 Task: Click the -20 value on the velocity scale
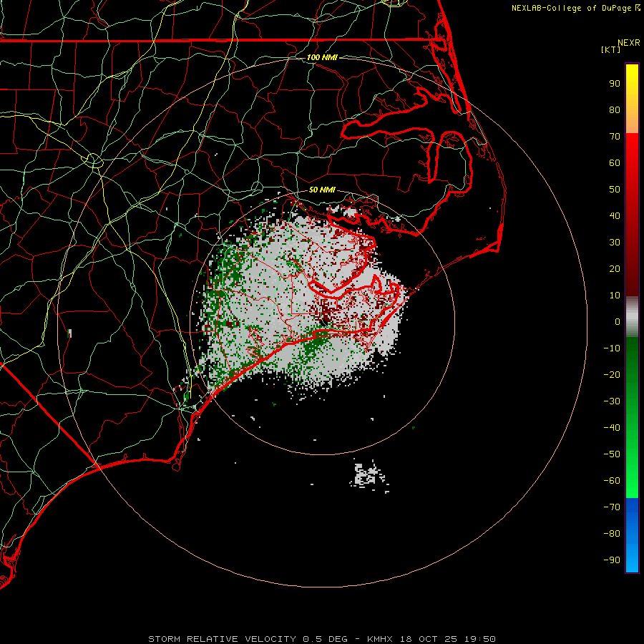tap(612, 375)
